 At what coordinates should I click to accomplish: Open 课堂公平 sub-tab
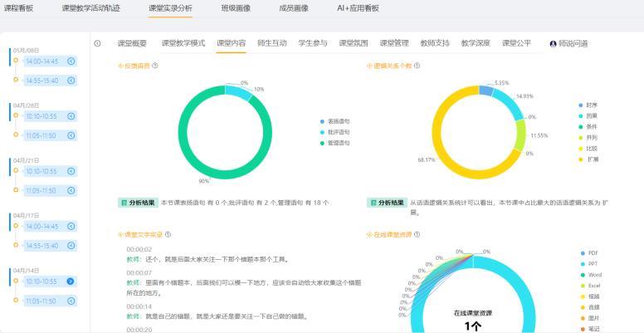[517, 43]
